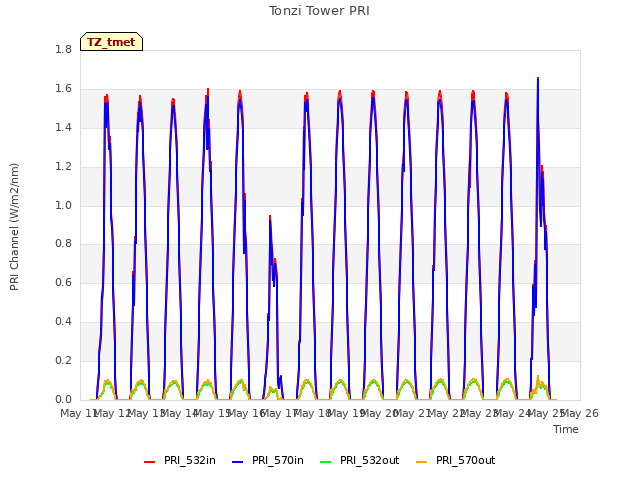Click the blue PRI_570in legend swatch
The width and height of the screenshot is (640, 480).
[238, 462]
